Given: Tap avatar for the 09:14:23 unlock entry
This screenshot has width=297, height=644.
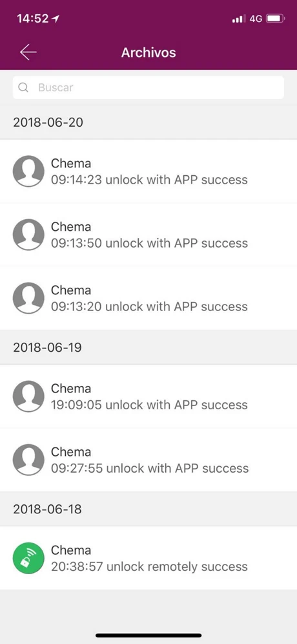Looking at the screenshot, I should 28,171.
